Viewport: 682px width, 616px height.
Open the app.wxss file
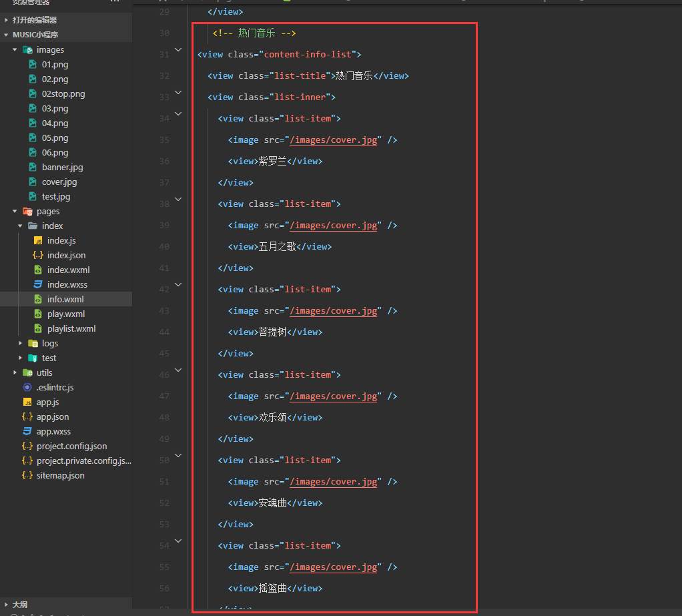click(53, 432)
